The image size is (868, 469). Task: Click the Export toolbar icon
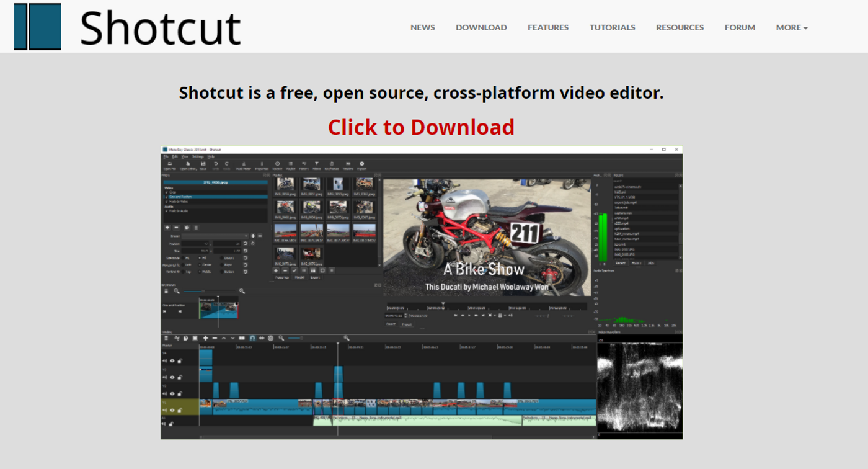[361, 163]
